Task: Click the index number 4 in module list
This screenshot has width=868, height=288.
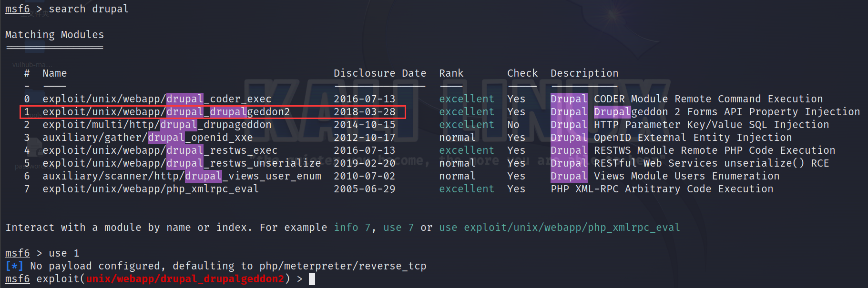Action: pos(27,150)
